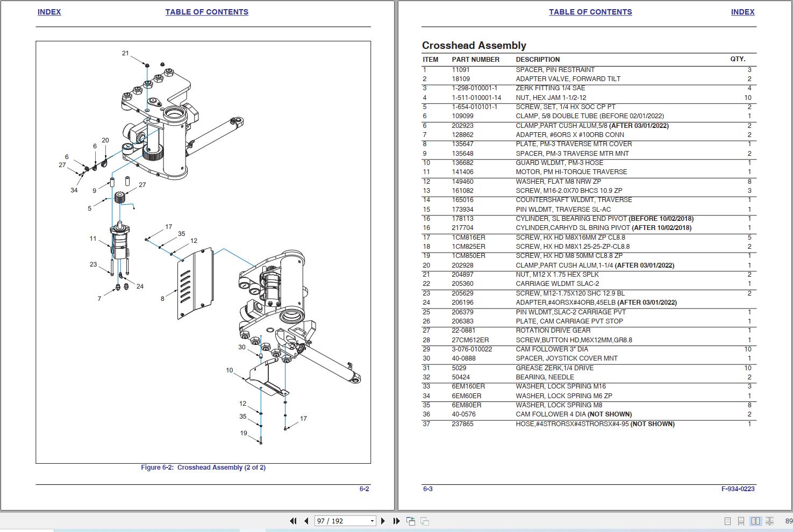793x532 pixels.
Task: Click callout 34 in the diagram
Action: [74, 190]
